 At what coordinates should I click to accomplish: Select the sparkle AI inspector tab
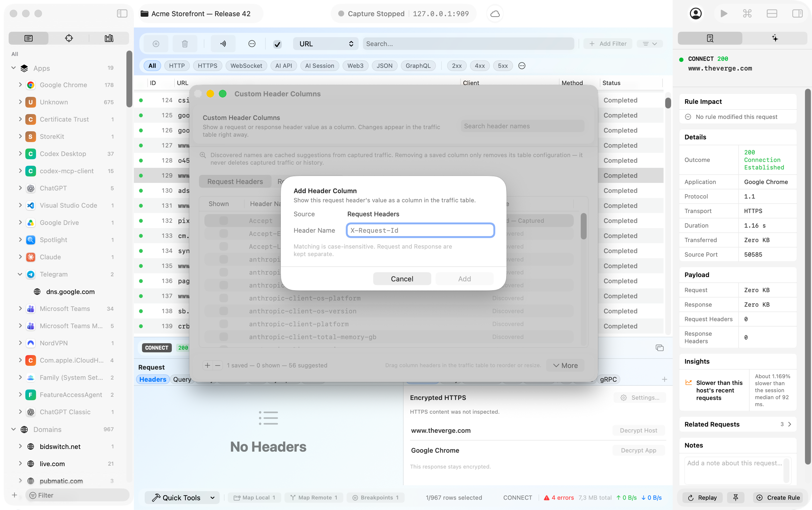click(x=775, y=38)
